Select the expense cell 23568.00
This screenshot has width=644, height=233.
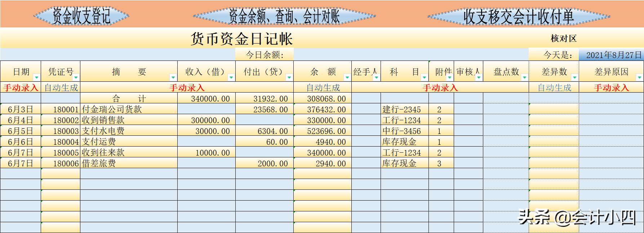(x=265, y=109)
